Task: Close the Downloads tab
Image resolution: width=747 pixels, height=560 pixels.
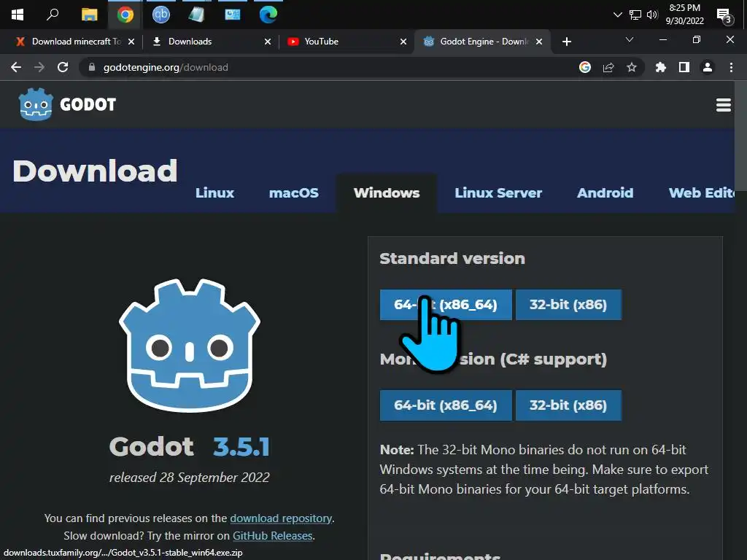Action: pyautogui.click(x=268, y=42)
